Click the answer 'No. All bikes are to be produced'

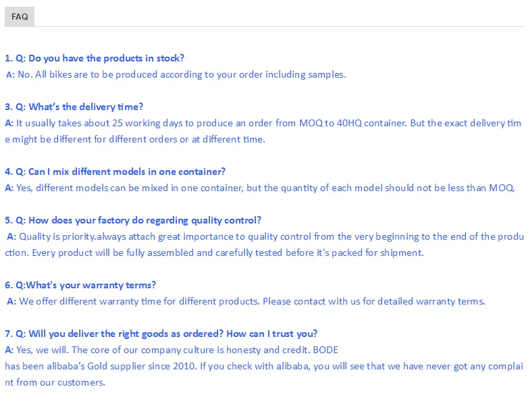[x=176, y=74]
